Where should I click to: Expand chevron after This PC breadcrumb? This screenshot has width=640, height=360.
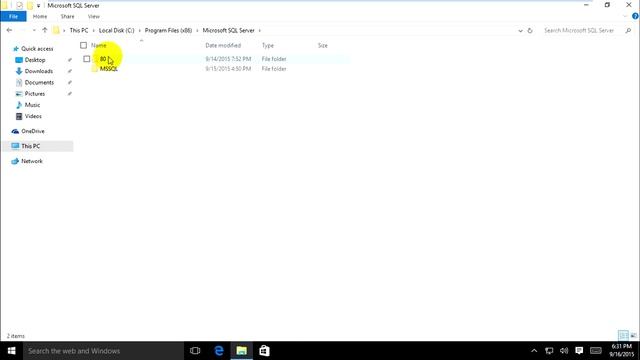93,31
